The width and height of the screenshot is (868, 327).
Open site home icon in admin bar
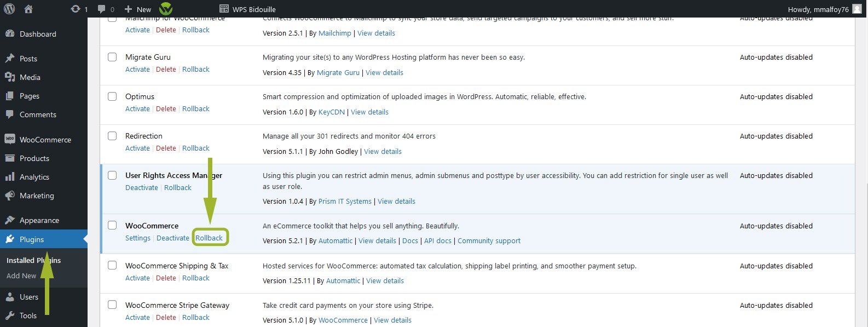click(x=28, y=9)
